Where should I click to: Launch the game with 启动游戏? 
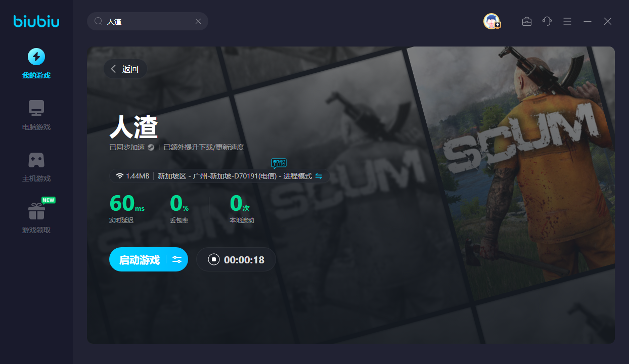tap(139, 260)
